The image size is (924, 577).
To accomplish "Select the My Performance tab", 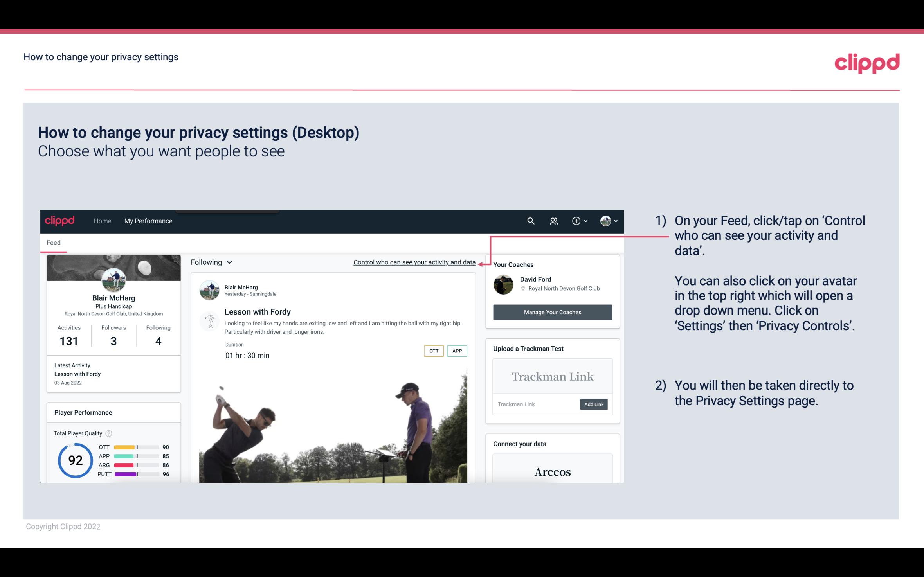I will pos(148,221).
